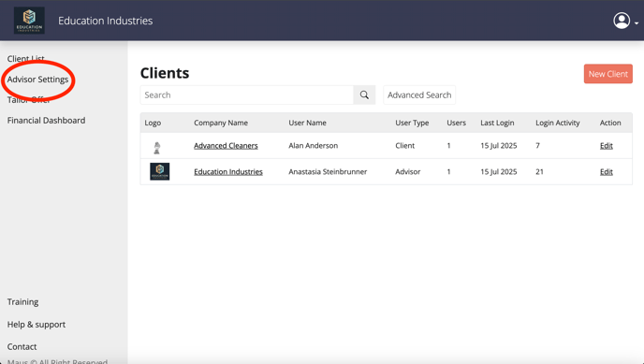Click login activity value 21
Image resolution: width=644 pixels, height=364 pixels.
pos(539,172)
